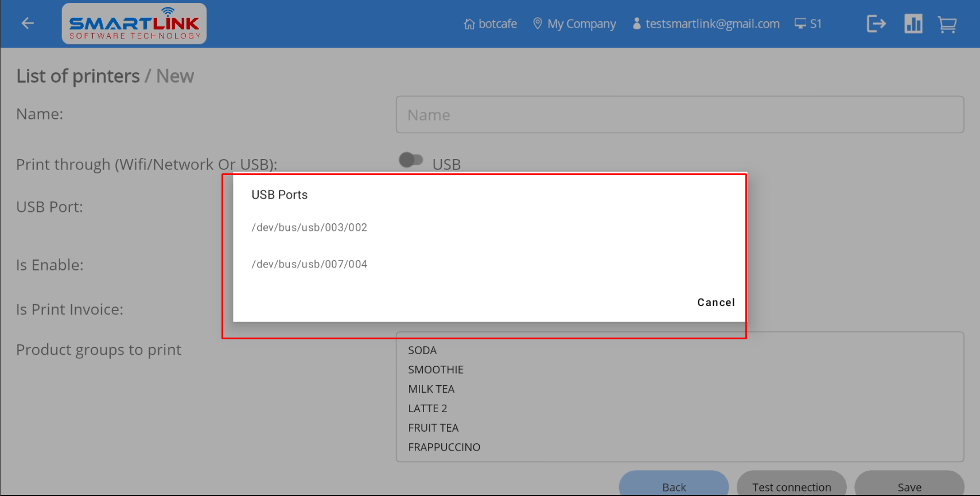
Task: Click the My Company location item
Action: point(574,24)
